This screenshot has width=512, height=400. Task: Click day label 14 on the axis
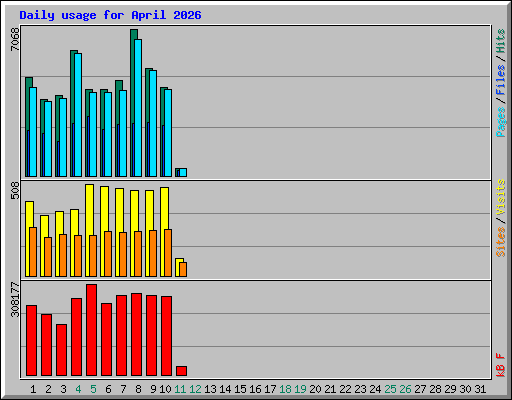pos(225,389)
